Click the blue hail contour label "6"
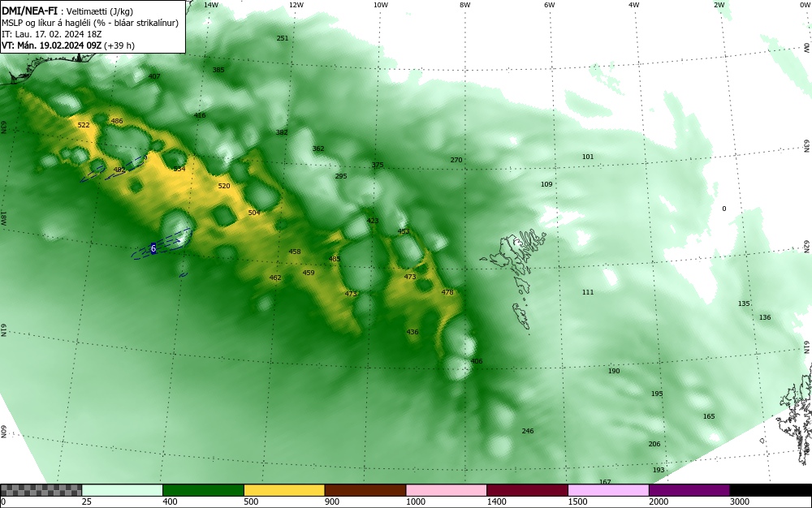Screen dimensions: 812x508 [x=153, y=249]
